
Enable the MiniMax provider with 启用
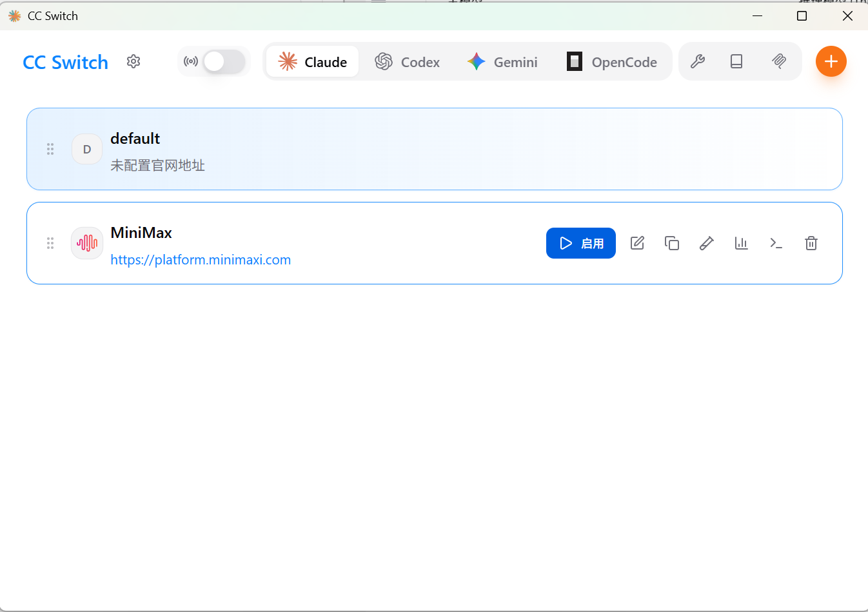pyautogui.click(x=581, y=243)
